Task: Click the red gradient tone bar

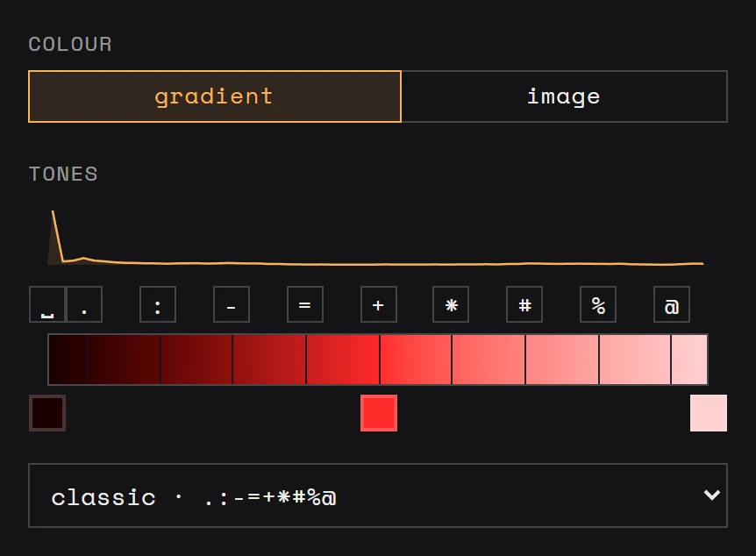Action: pos(378,360)
